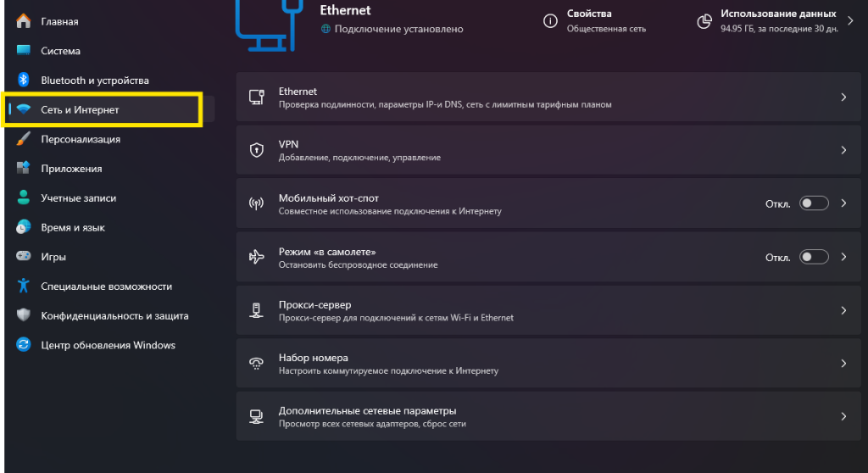Click the Персонализация paintbrush icon
The width and height of the screenshot is (868, 473).
(x=24, y=139)
